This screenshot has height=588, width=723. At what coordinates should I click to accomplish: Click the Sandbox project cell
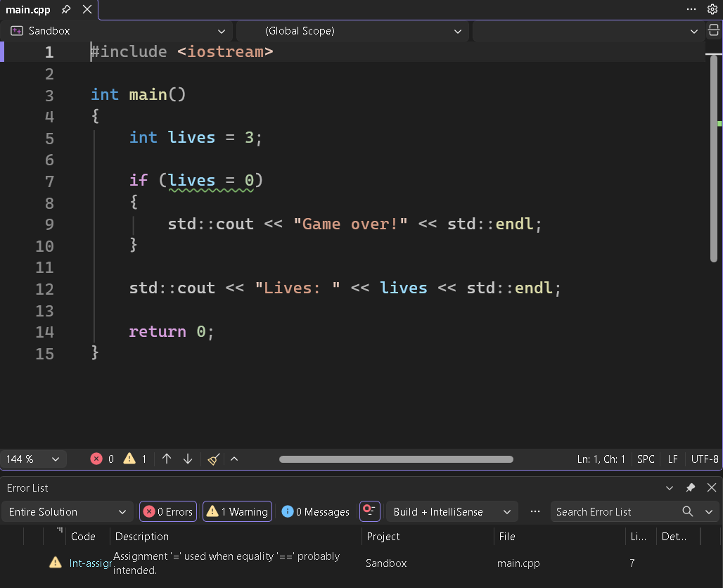coord(386,563)
